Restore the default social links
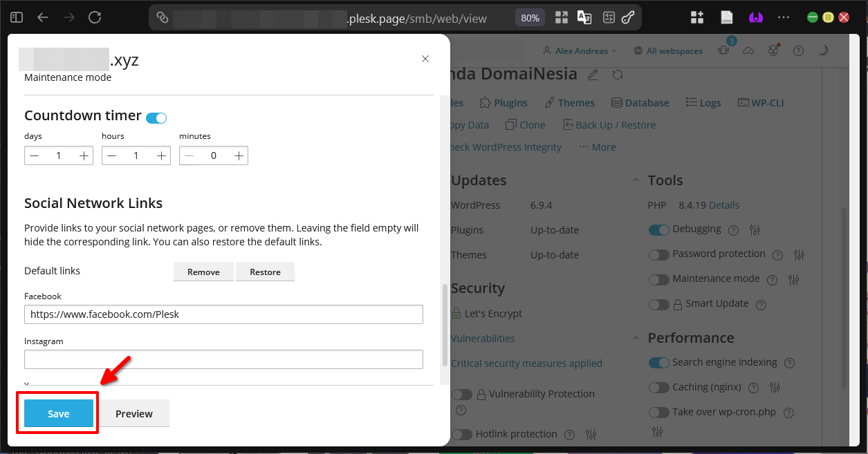The width and height of the screenshot is (868, 454). click(266, 272)
